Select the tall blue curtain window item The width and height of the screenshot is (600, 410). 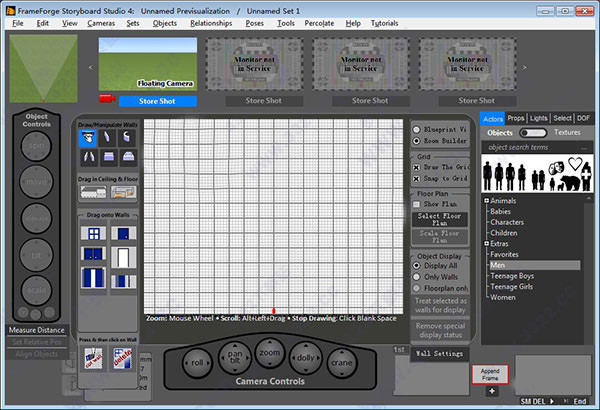pos(93,278)
